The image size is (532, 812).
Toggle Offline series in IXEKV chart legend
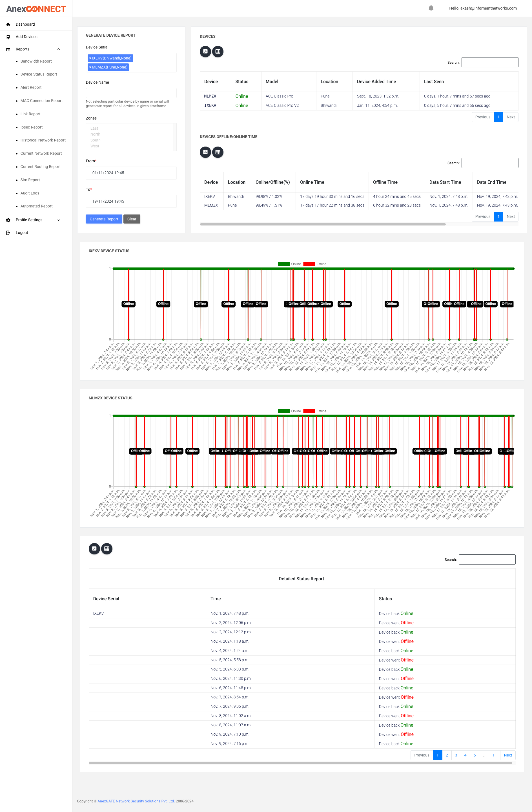click(315, 264)
